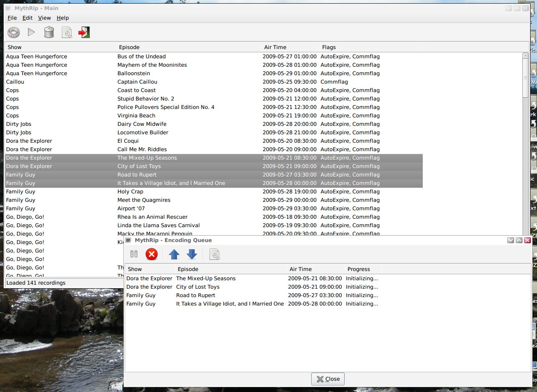Sort main list by Air Time column header

point(290,47)
